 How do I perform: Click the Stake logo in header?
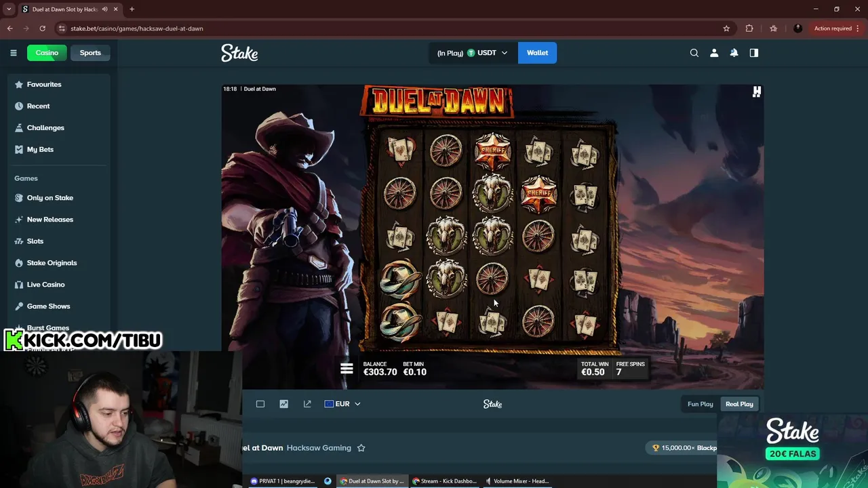click(x=239, y=53)
